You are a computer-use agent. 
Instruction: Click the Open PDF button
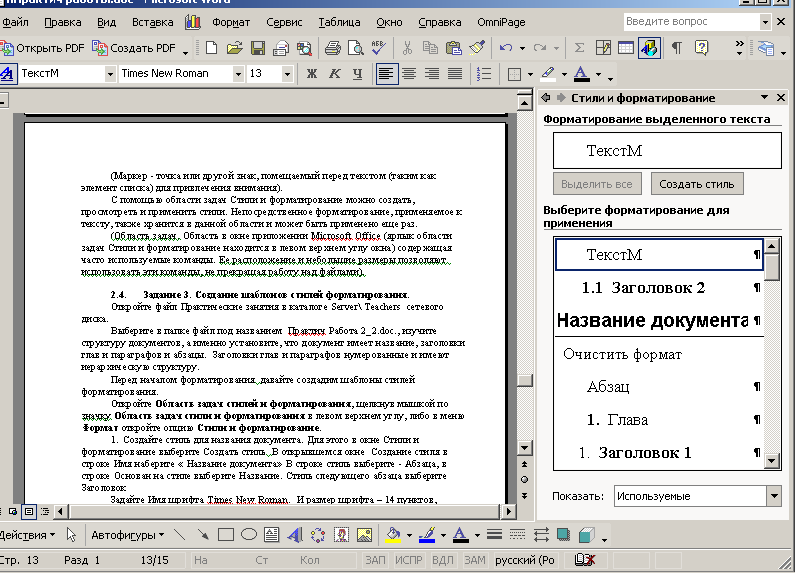pos(43,48)
